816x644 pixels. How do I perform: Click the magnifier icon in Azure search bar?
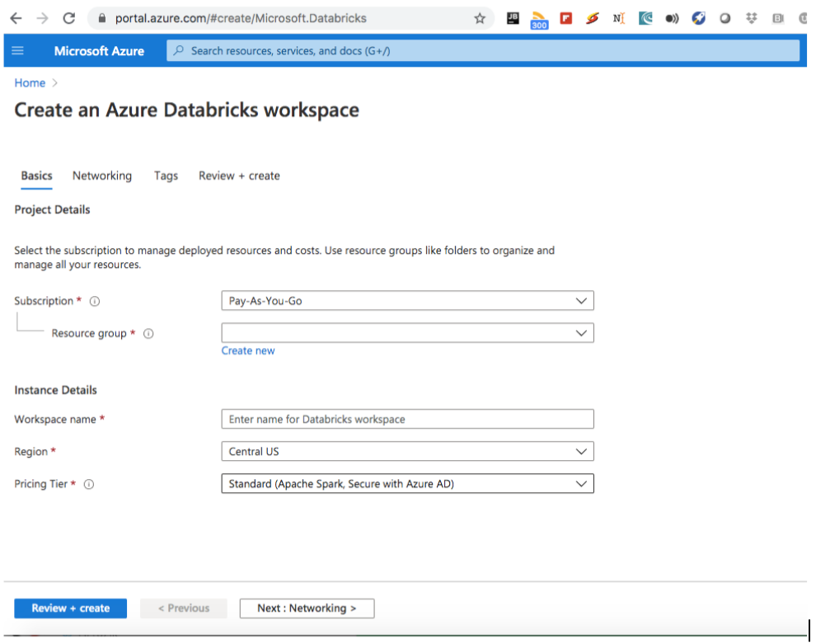[x=179, y=50]
